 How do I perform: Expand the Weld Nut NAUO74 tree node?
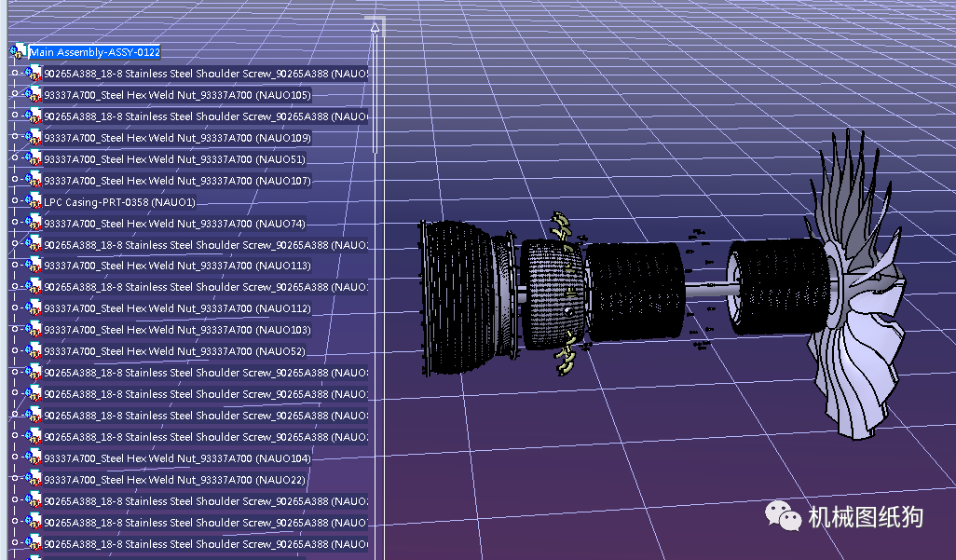(x=15, y=222)
